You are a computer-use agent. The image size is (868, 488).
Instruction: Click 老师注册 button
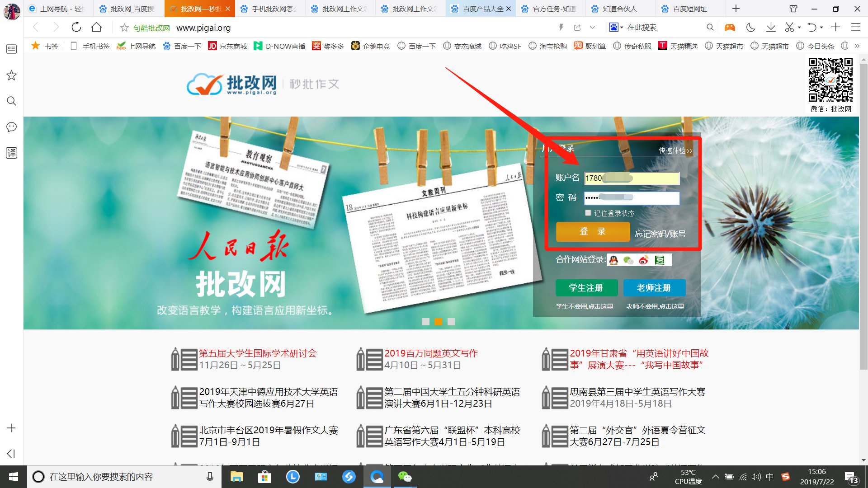(x=654, y=288)
